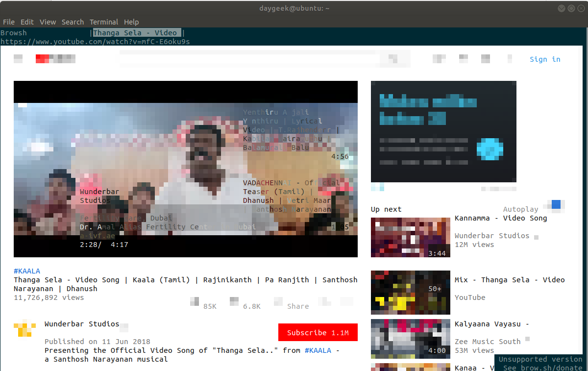
Task: Open the Terminal menu
Action: tap(104, 22)
